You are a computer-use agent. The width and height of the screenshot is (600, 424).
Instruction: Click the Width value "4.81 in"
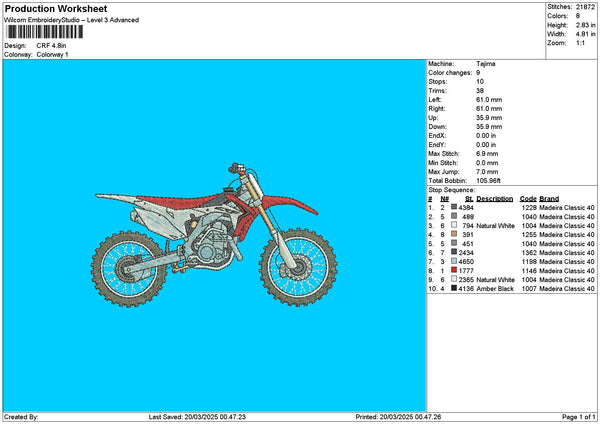coord(585,34)
